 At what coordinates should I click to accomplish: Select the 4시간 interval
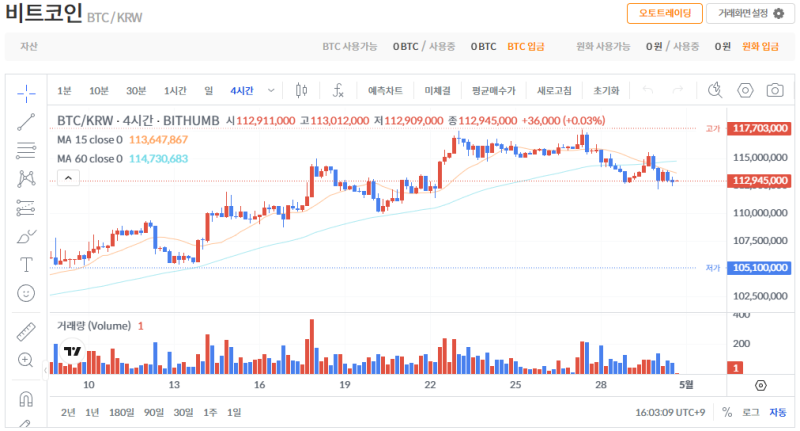242,91
